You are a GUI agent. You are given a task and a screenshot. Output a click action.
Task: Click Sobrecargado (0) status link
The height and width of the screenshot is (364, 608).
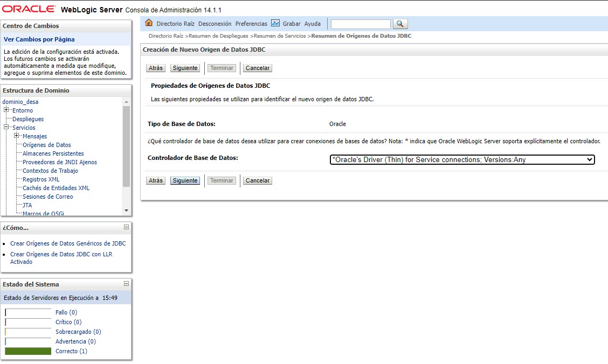tap(78, 332)
